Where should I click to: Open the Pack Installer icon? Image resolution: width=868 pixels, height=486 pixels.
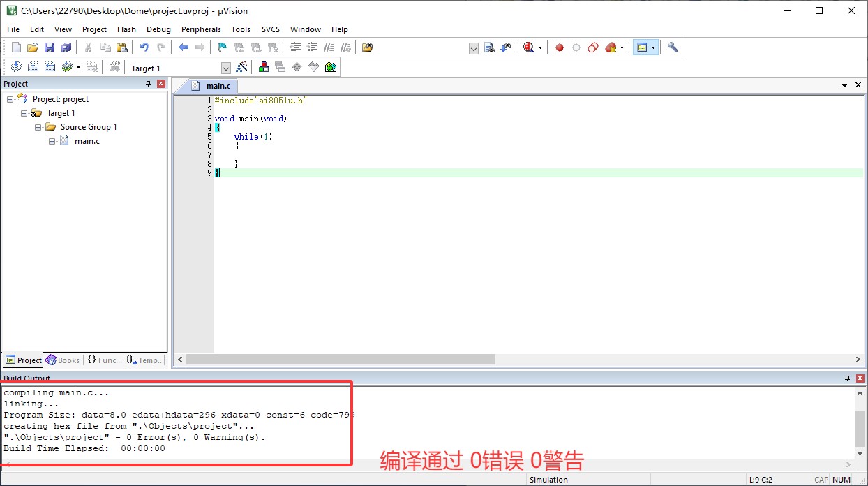pyautogui.click(x=331, y=67)
